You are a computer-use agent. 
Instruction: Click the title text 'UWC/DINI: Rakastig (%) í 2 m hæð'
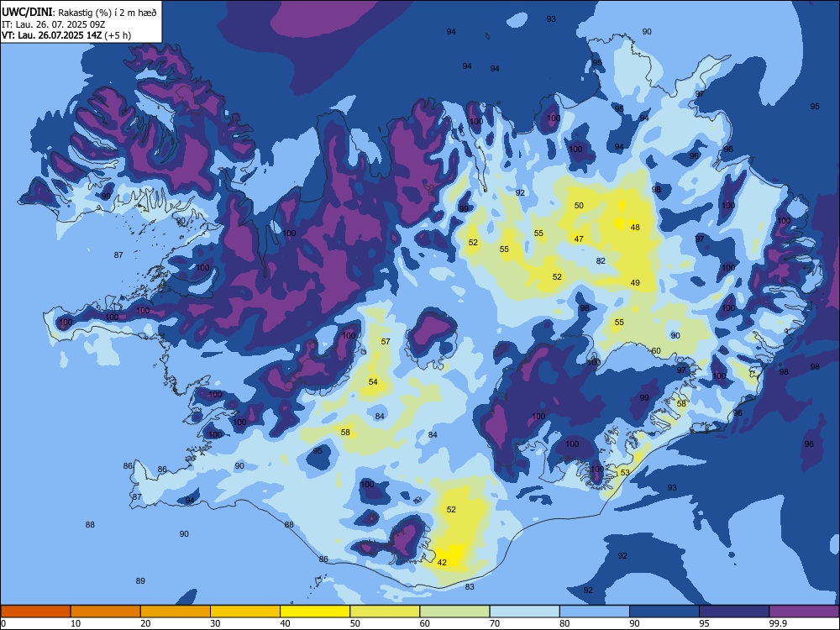79,13
